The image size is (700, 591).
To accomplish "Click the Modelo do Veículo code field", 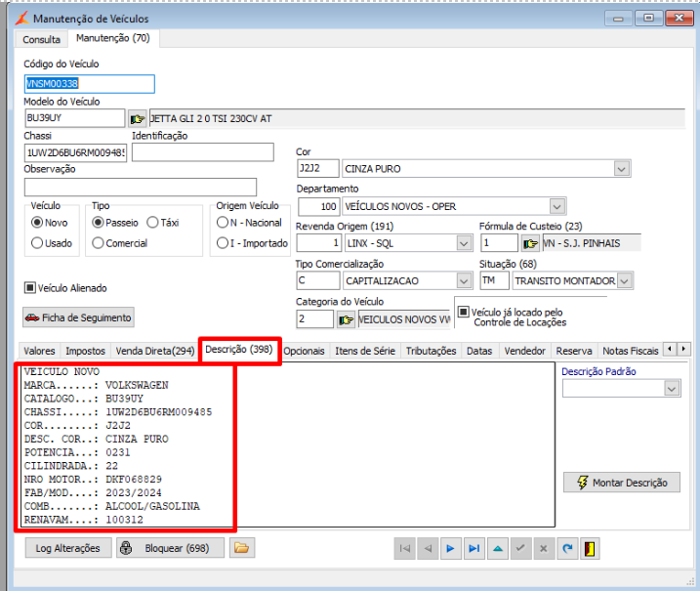I will click(74, 118).
